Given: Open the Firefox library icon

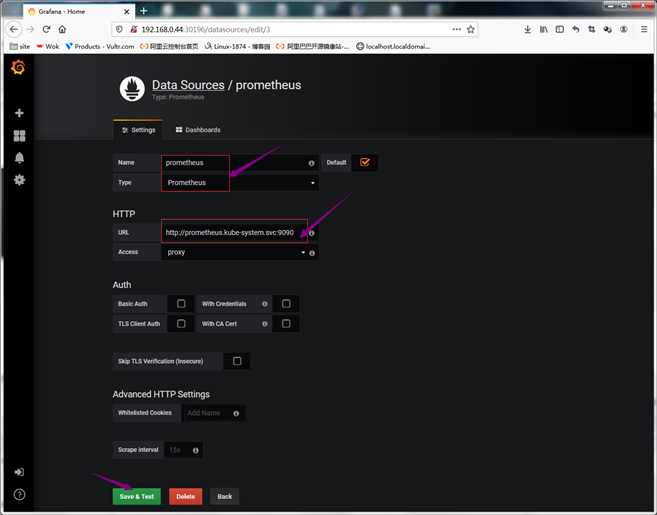Looking at the screenshot, I should 543,29.
